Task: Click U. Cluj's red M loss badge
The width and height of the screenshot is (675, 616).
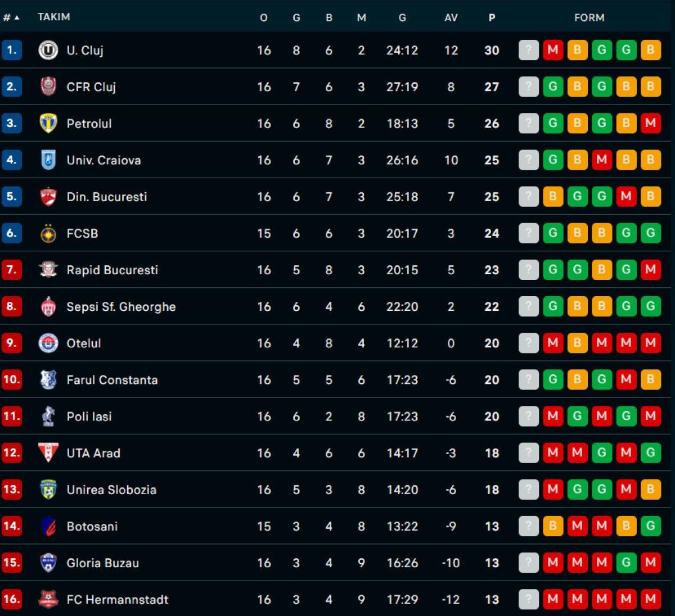Action: coord(553,50)
